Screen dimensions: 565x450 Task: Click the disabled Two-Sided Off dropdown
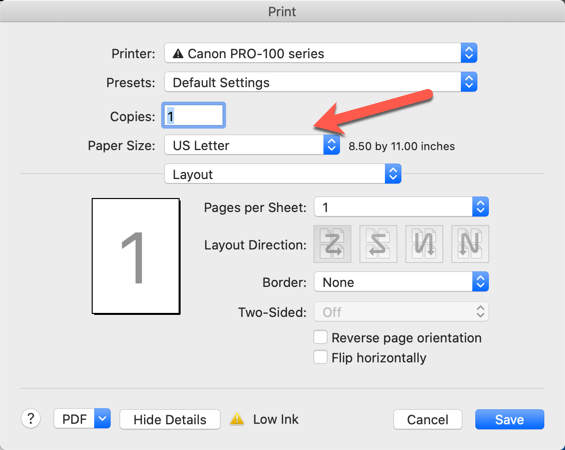[x=401, y=312]
